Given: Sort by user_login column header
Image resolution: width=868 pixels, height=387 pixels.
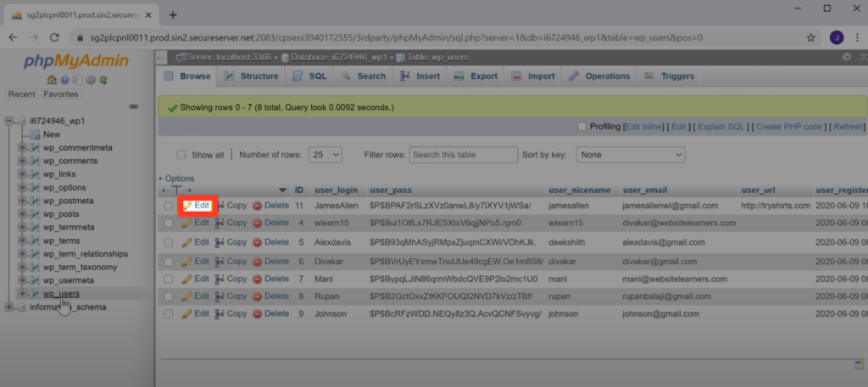Looking at the screenshot, I should pyautogui.click(x=336, y=191).
